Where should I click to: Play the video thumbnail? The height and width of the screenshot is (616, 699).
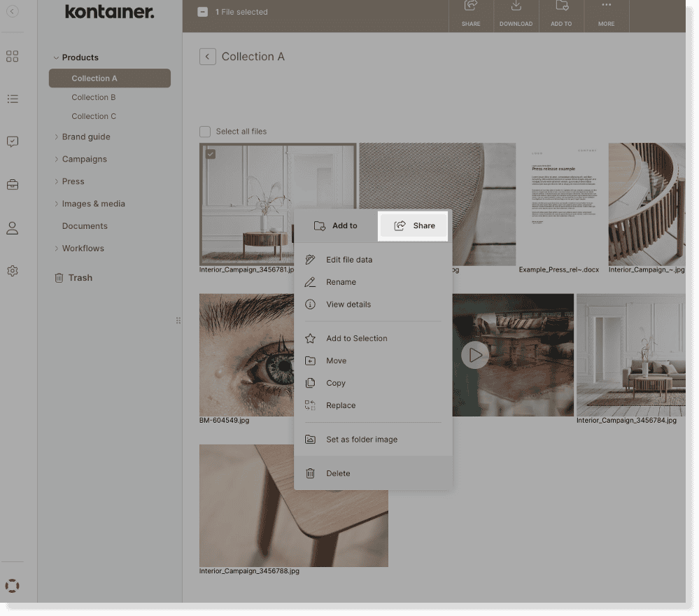(x=475, y=355)
